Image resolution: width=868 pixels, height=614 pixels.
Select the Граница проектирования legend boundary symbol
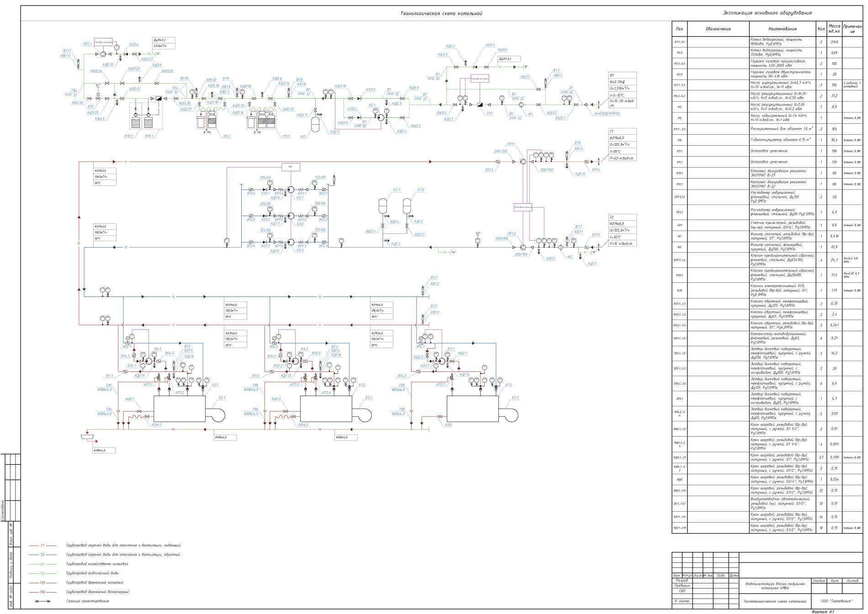coord(43,601)
